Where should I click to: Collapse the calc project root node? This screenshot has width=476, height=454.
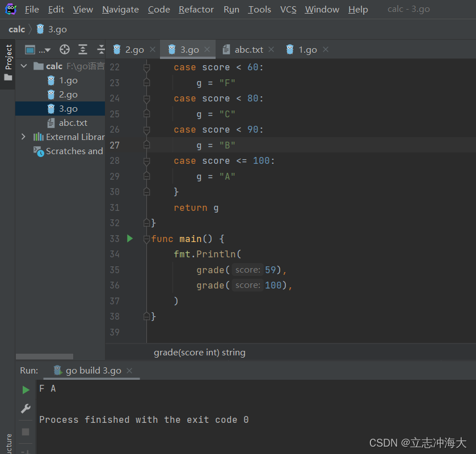click(23, 66)
